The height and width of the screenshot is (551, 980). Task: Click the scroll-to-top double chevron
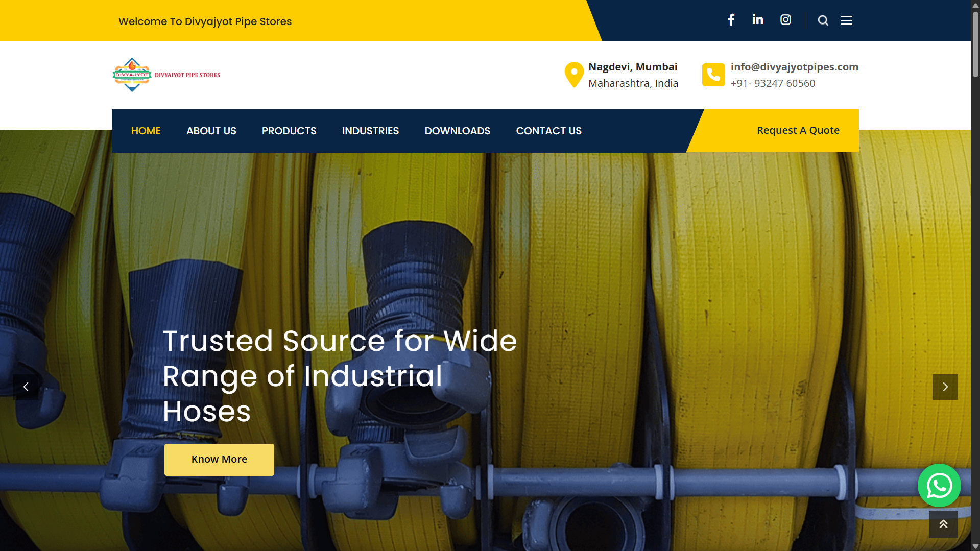click(x=943, y=524)
